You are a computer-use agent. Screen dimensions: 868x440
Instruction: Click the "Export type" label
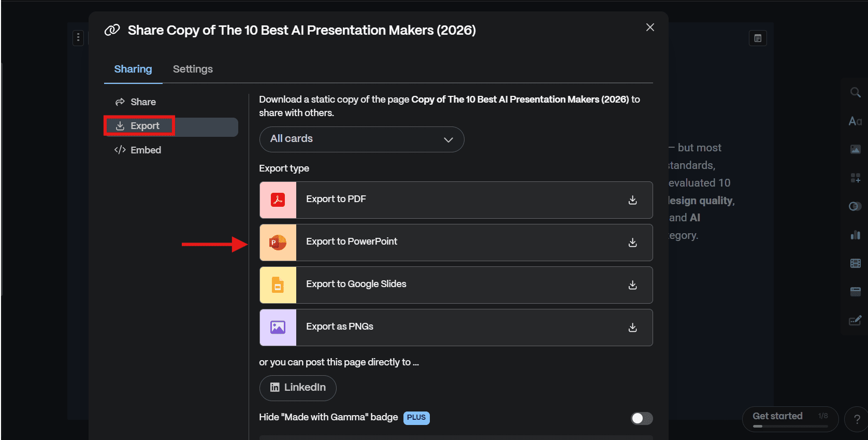pyautogui.click(x=284, y=168)
